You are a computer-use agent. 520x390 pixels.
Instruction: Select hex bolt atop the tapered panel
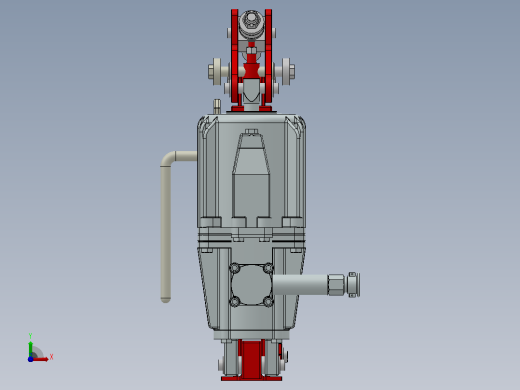pos(251,131)
